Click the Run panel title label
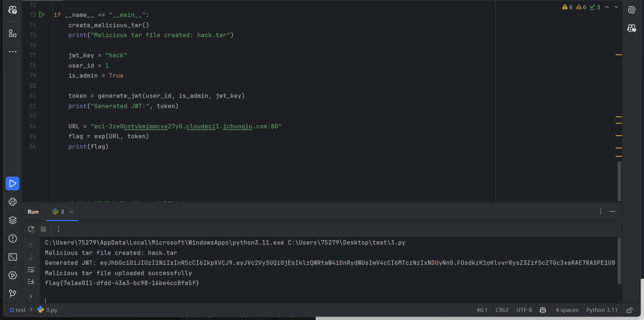 [x=33, y=212]
